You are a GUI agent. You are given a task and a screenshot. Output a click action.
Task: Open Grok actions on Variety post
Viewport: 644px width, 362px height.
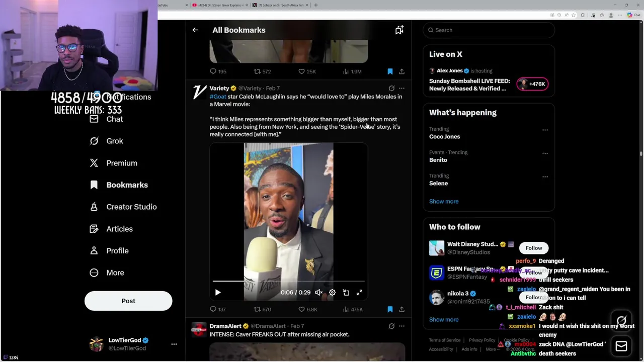(x=391, y=88)
